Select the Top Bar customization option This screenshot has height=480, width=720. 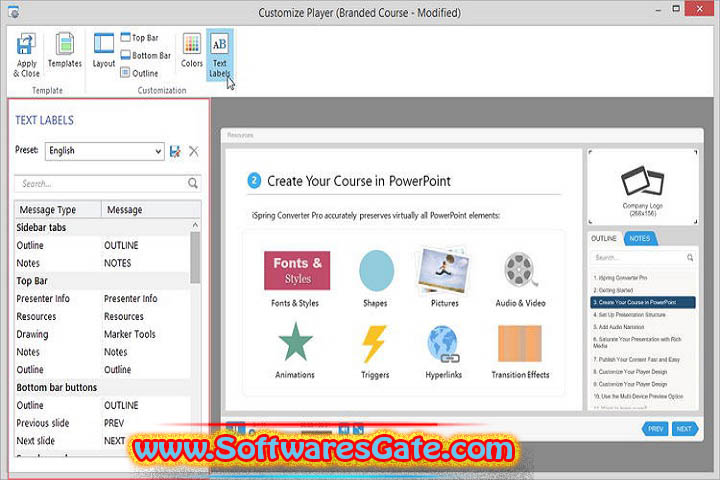(140, 38)
